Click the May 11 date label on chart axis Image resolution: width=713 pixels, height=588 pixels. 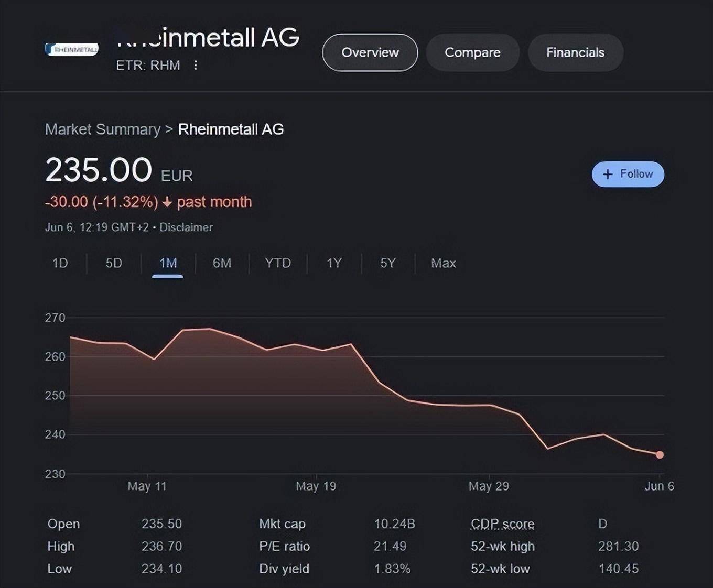pyautogui.click(x=147, y=486)
